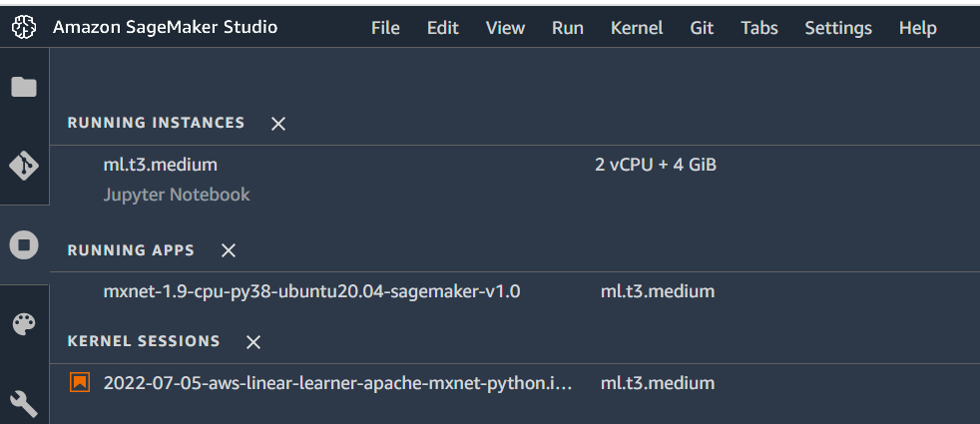Open the palette themes sidebar icon
980x424 pixels.
click(x=24, y=324)
